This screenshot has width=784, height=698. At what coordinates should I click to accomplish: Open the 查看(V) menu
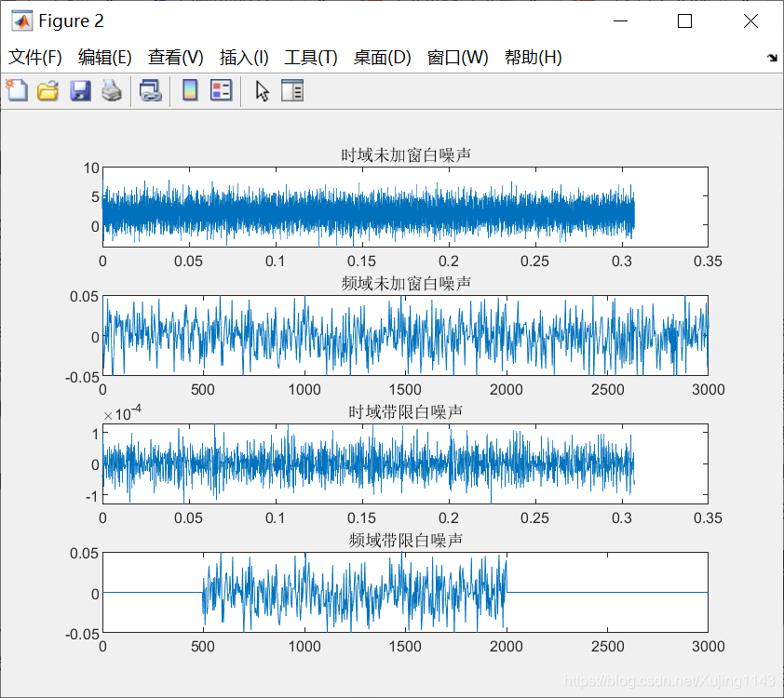pyautogui.click(x=175, y=58)
